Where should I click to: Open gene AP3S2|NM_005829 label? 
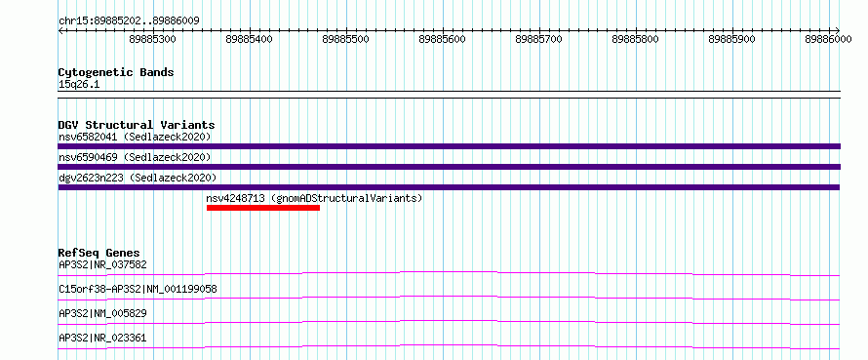103,313
